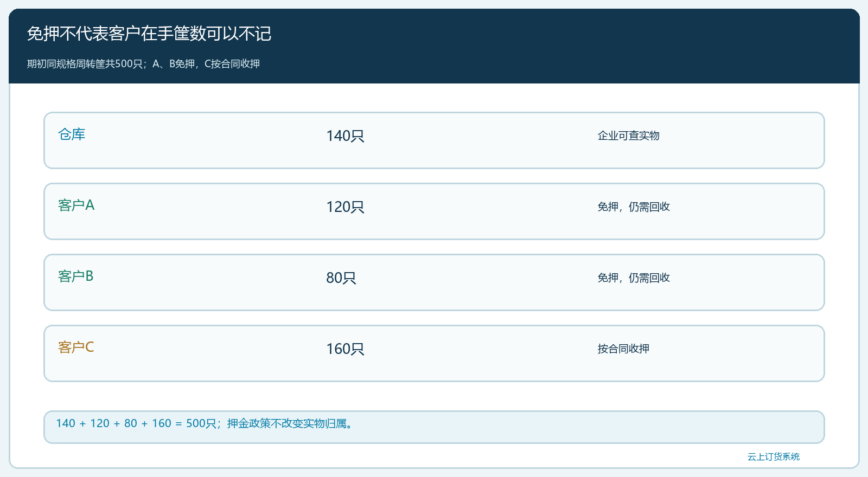Image resolution: width=868 pixels, height=477 pixels.
Task: Select the 客户B label
Action: pos(76,276)
